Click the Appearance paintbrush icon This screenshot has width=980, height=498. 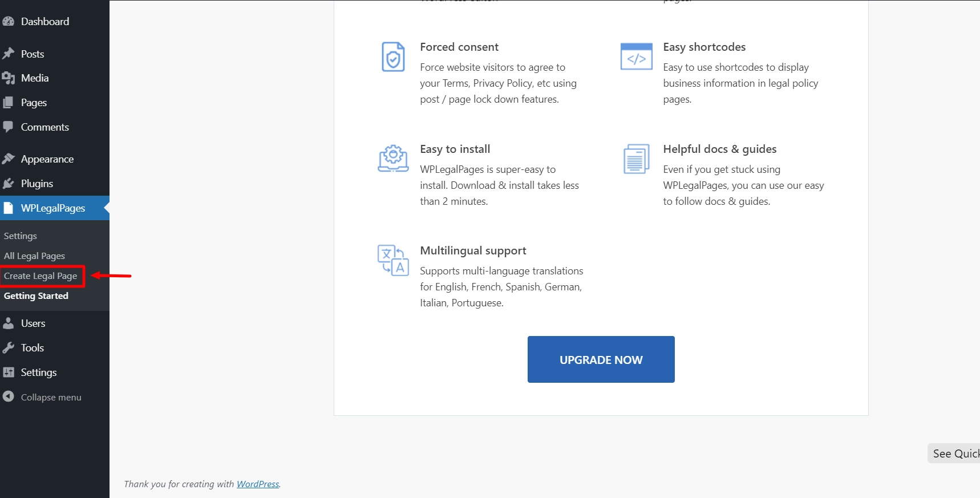[8, 159]
